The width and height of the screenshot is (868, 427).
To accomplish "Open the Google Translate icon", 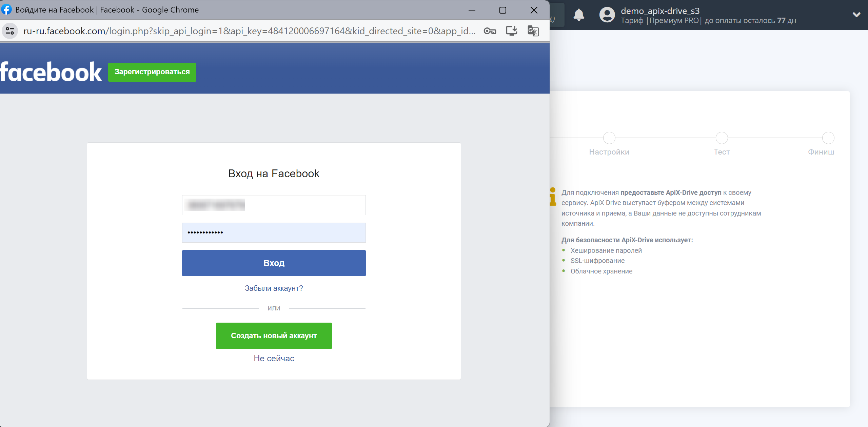I will pos(533,31).
